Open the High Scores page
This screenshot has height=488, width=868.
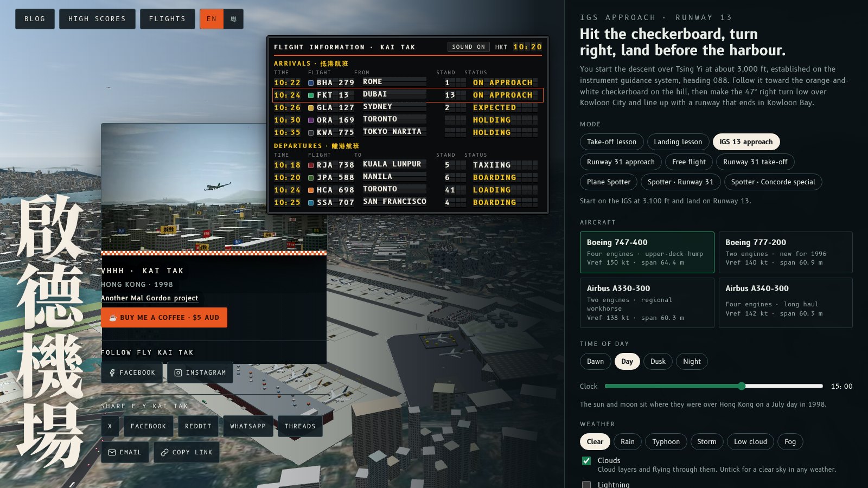coord(97,19)
